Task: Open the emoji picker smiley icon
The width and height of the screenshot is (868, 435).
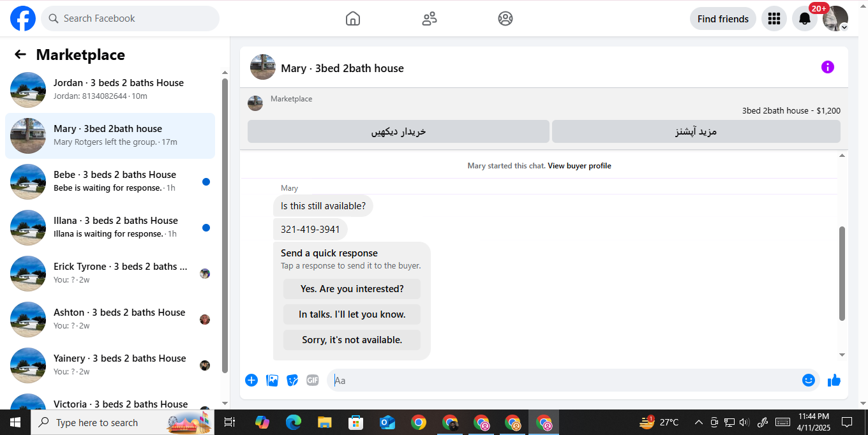Action: pyautogui.click(x=809, y=380)
